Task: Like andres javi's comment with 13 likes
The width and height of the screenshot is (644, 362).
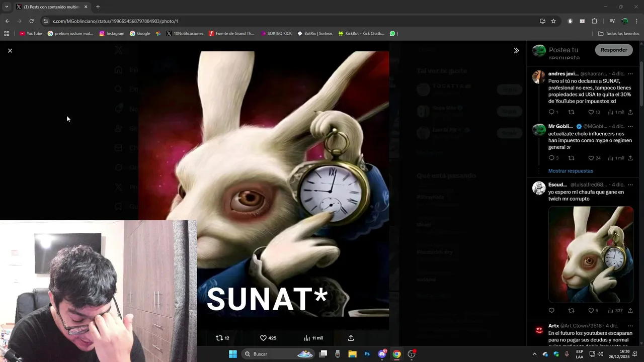Action: [594, 112]
